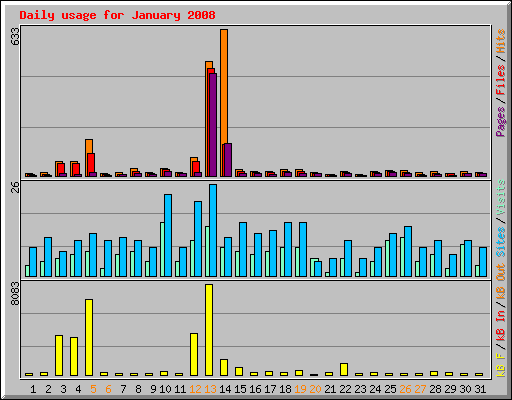512x400 pixels.
Task: Click the blue Sites bar for day 19
Action: pos(303,249)
